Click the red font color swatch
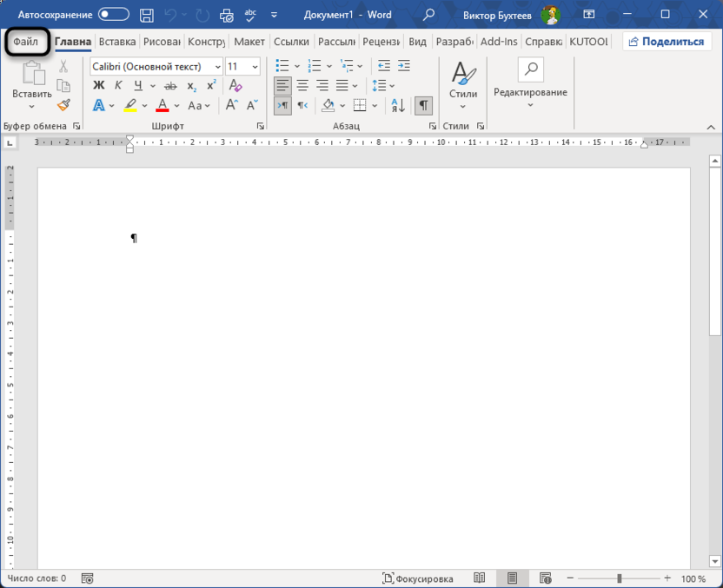This screenshot has height=588, width=723. click(x=162, y=106)
